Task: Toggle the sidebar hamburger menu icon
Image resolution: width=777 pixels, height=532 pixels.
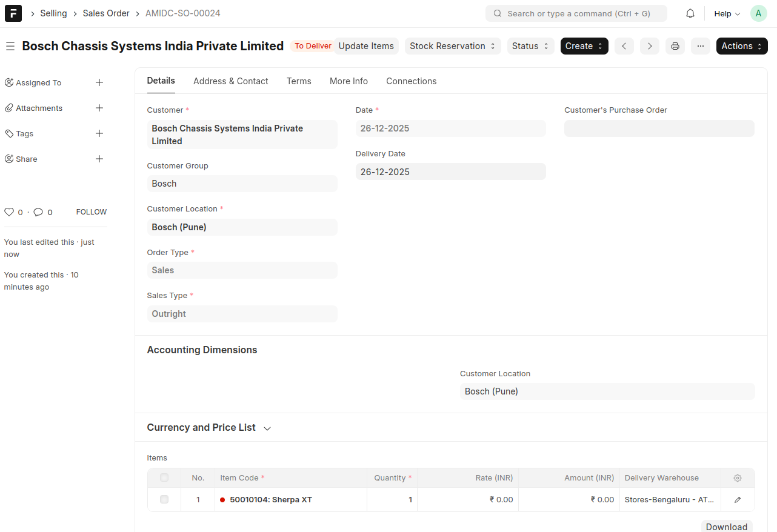Action: (10, 46)
